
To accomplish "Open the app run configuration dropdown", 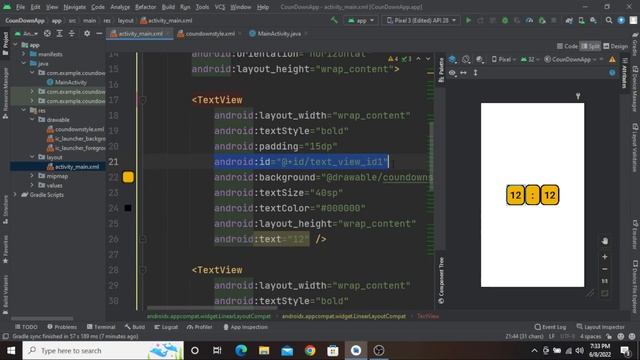I will tap(360, 20).
